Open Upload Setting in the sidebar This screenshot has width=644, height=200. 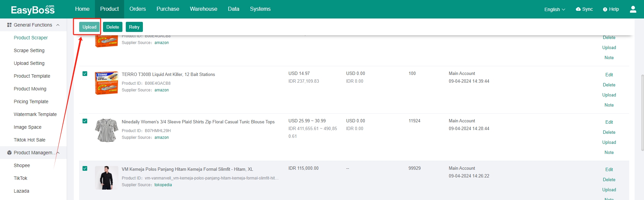[x=29, y=63]
